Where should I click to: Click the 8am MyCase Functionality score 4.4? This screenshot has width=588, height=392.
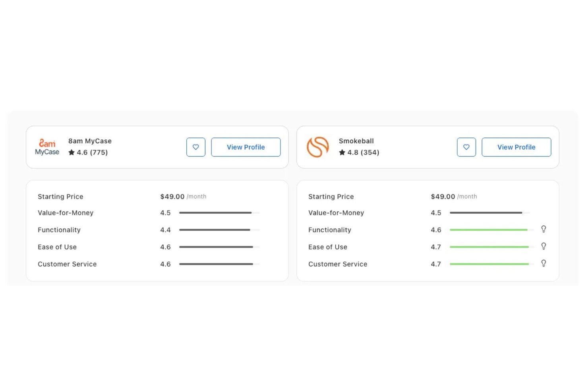[165, 230]
